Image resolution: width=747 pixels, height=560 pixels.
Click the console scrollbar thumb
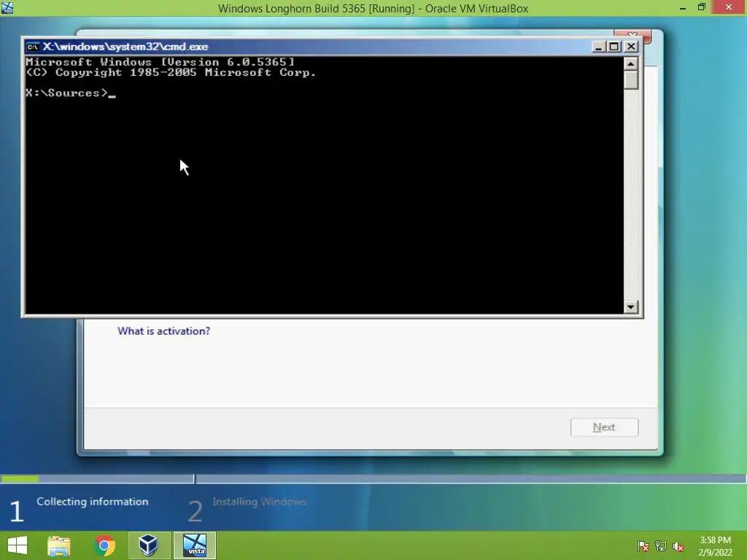pos(631,80)
